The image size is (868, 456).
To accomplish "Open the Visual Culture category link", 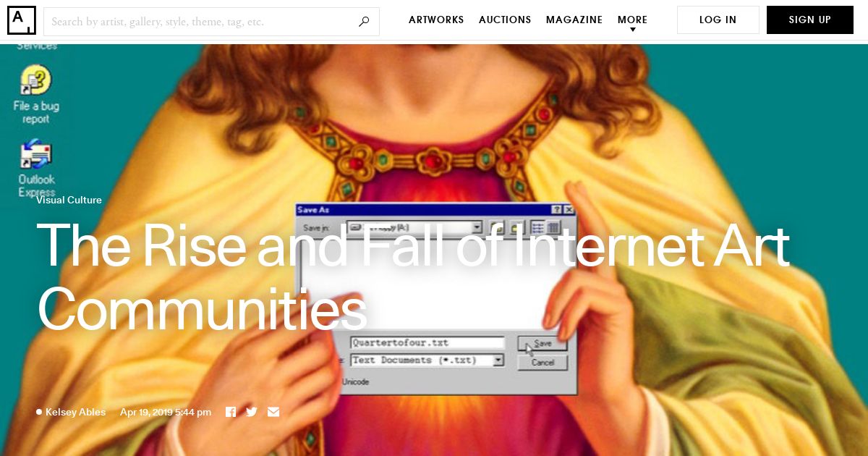I will tap(69, 200).
